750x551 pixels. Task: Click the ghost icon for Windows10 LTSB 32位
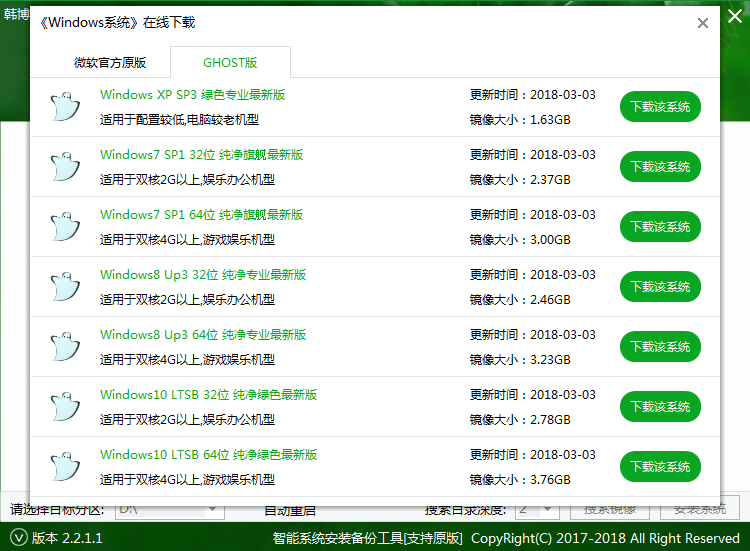point(64,407)
